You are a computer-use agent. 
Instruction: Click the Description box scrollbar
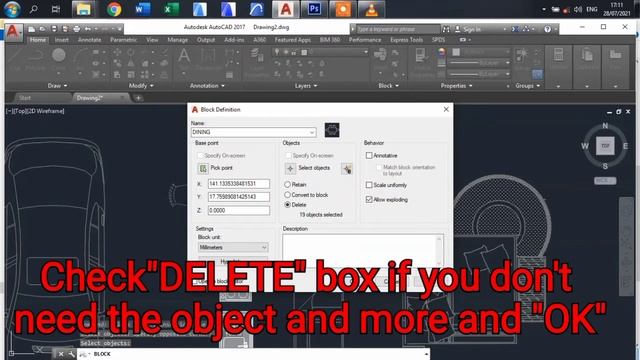(x=439, y=251)
